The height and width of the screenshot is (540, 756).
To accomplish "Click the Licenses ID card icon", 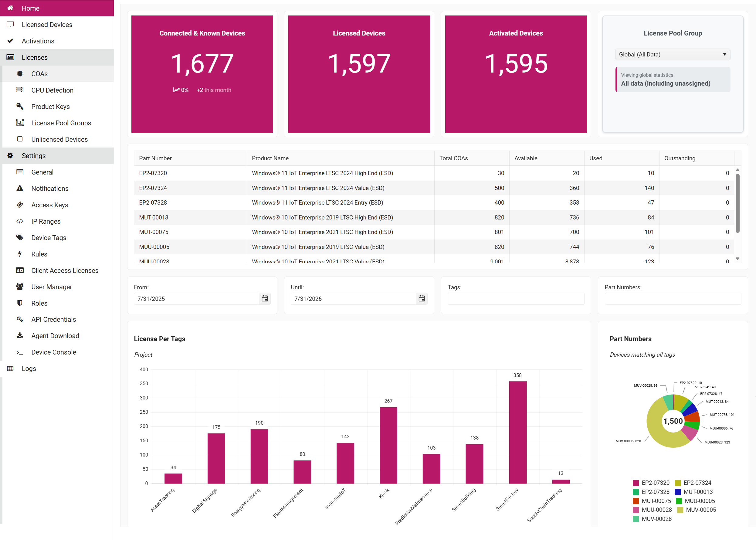I will click(x=10, y=57).
